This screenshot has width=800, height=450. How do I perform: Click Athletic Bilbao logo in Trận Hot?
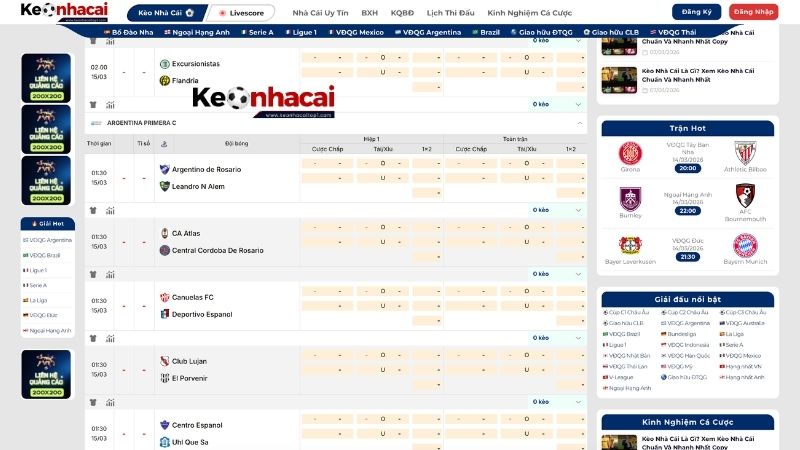point(745,153)
